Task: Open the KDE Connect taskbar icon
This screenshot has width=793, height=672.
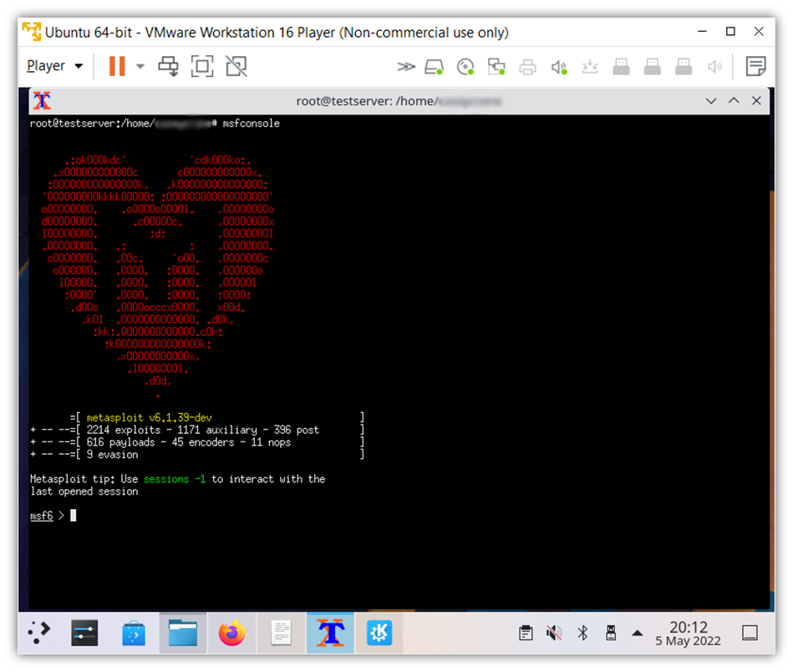Action: coord(379,633)
